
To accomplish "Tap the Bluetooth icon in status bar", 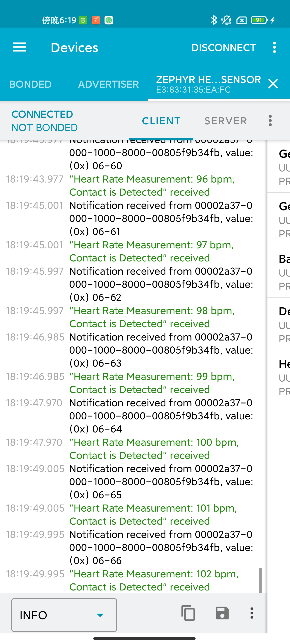I will coord(214,20).
